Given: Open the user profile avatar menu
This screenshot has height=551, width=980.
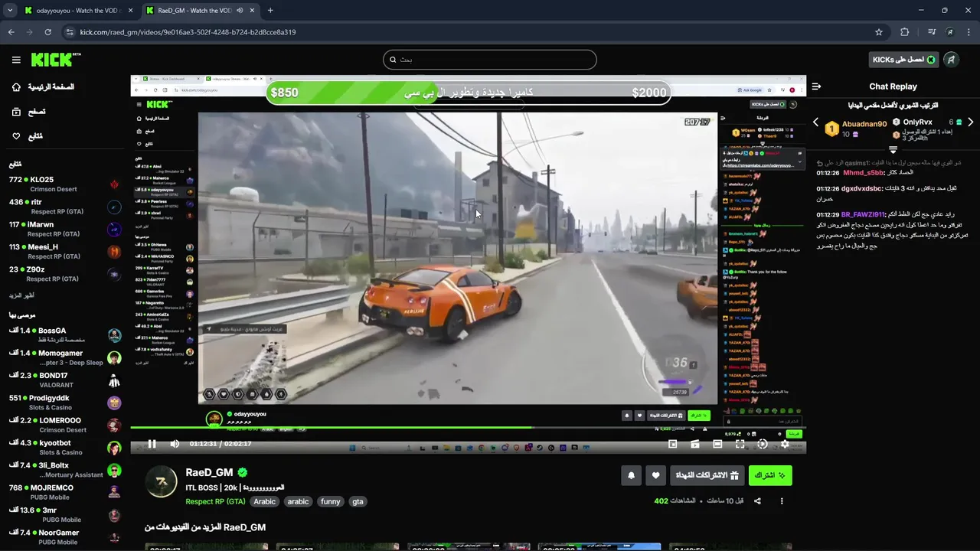Looking at the screenshot, I should click(951, 60).
